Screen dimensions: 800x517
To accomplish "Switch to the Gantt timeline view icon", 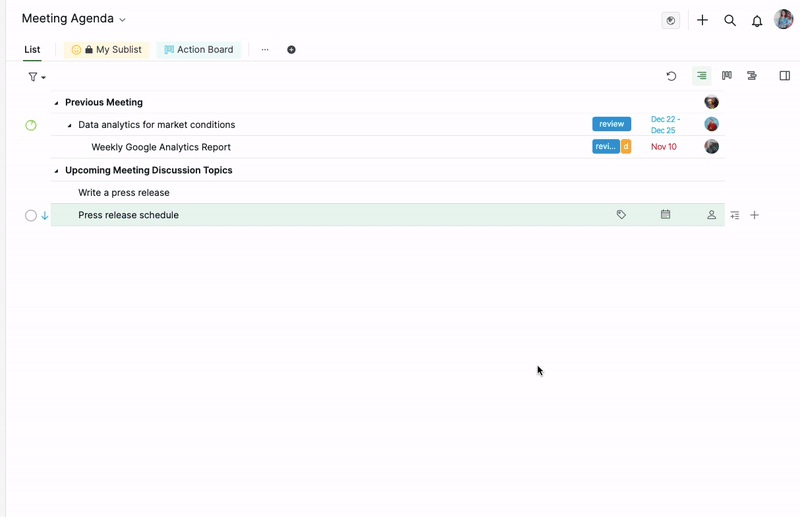I will click(x=752, y=76).
